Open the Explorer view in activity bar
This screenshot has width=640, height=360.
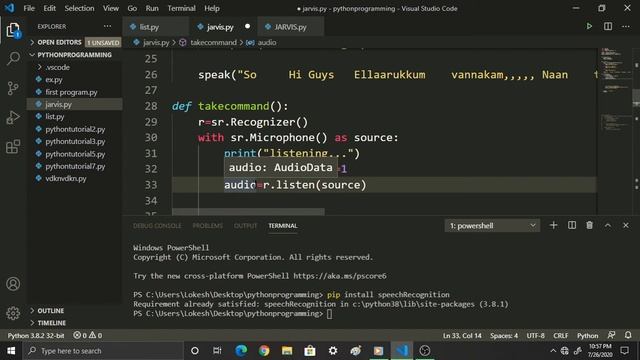pos(13,30)
